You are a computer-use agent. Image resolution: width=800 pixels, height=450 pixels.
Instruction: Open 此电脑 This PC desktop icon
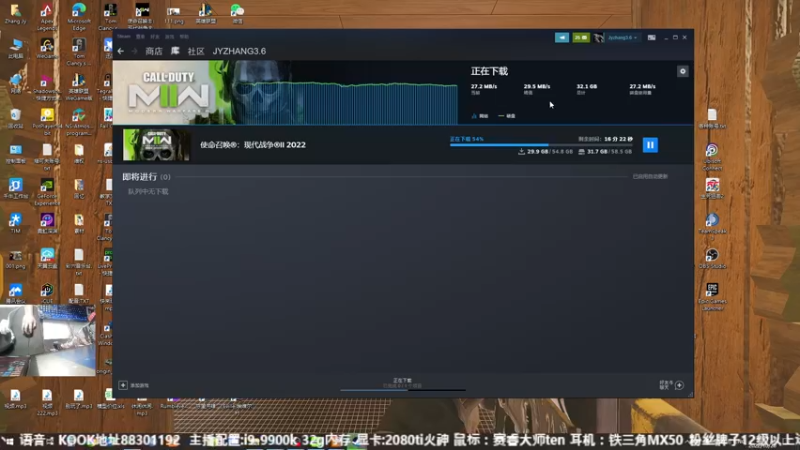[x=15, y=49]
